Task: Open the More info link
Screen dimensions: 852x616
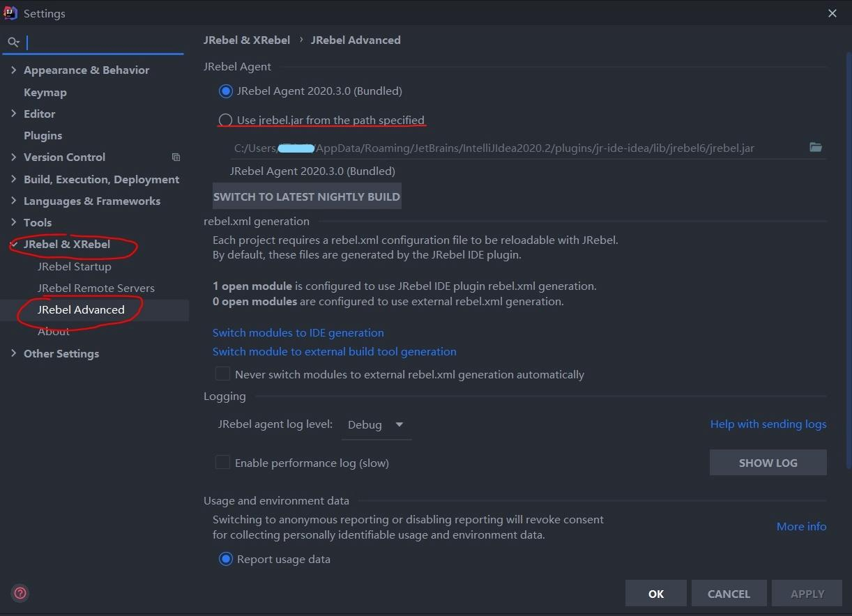Action: [802, 527]
